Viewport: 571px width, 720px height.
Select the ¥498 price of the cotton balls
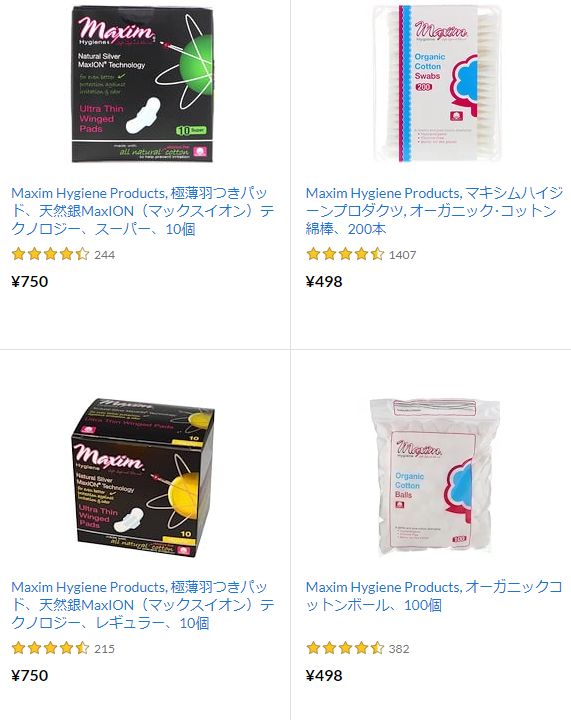tap(324, 675)
